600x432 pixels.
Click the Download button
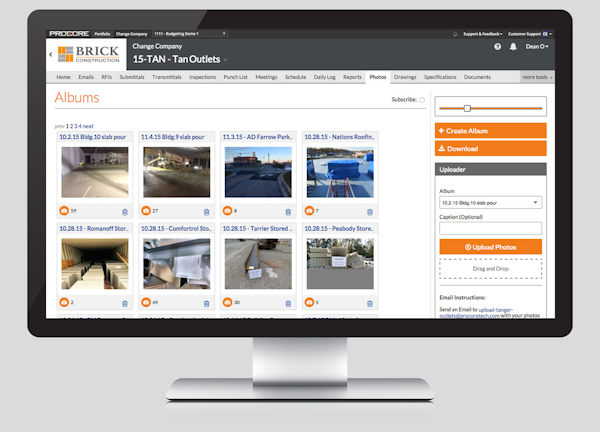coord(491,148)
